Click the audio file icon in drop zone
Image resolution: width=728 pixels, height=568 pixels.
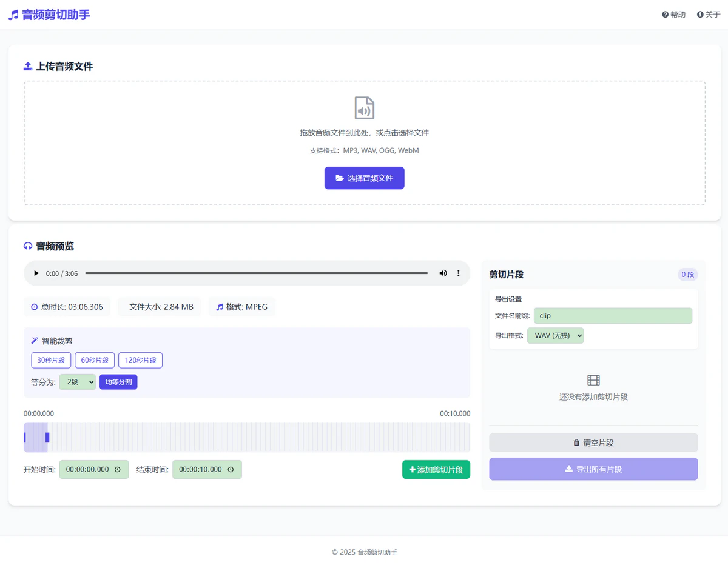point(364,108)
